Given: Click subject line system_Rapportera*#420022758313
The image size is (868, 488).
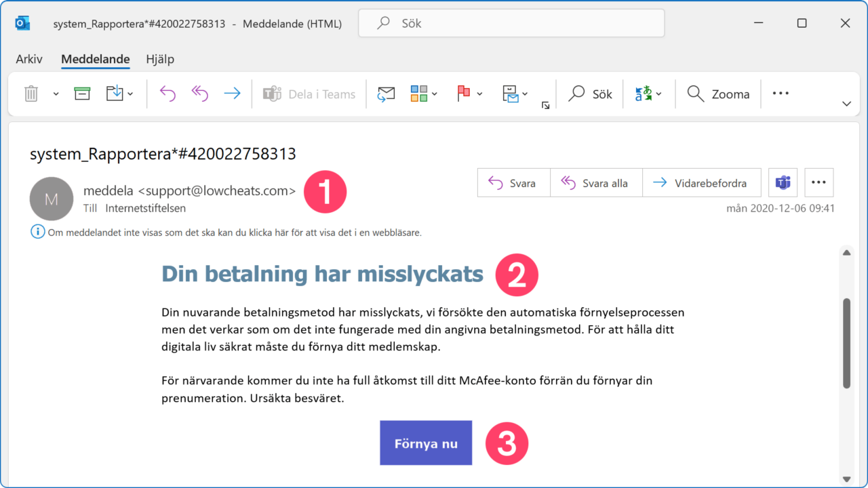Looking at the screenshot, I should click(163, 154).
